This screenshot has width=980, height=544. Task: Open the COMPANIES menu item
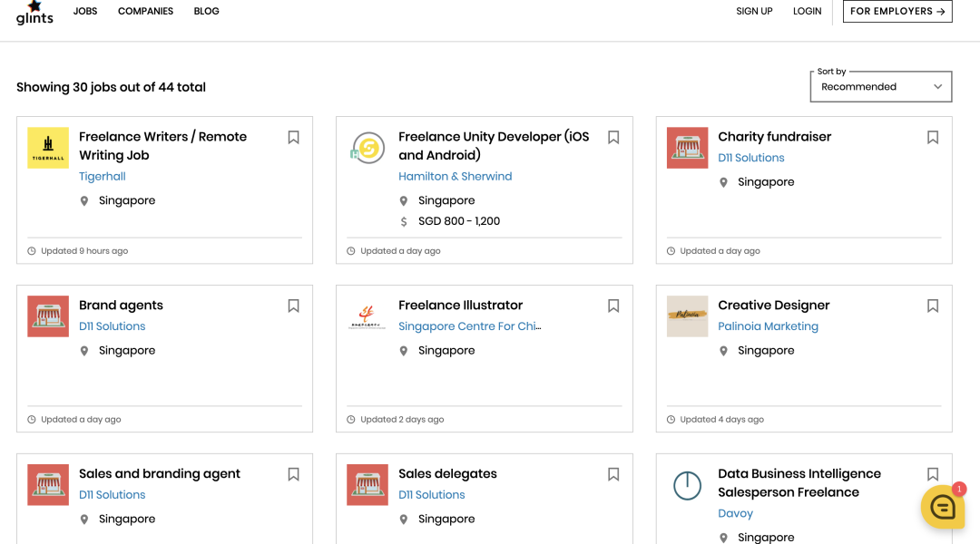pyautogui.click(x=145, y=11)
